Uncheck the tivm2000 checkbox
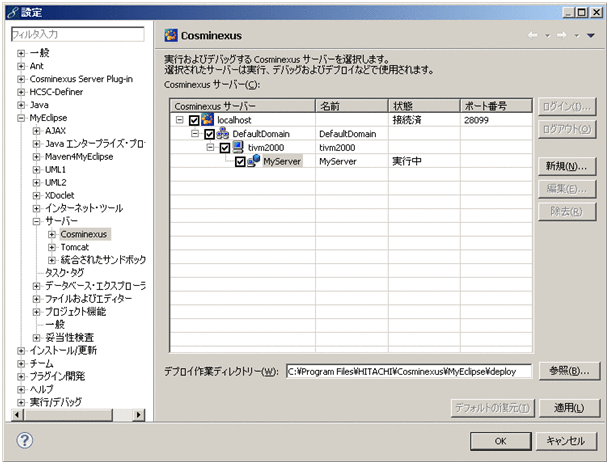 (x=225, y=148)
